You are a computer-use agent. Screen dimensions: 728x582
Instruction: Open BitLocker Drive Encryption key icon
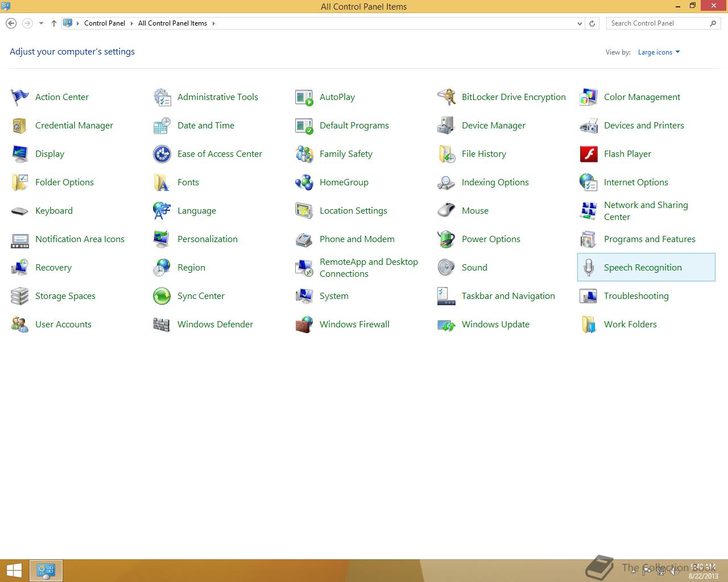click(x=446, y=97)
